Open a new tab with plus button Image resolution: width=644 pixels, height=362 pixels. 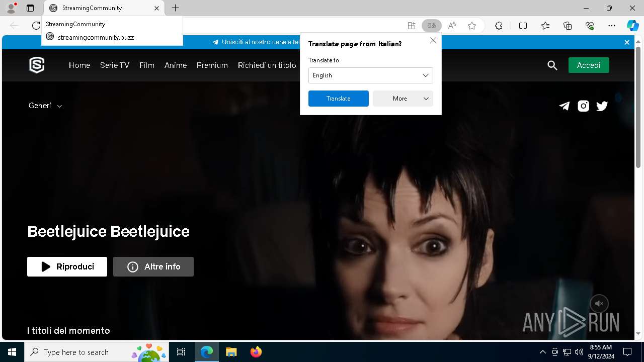pos(175,8)
